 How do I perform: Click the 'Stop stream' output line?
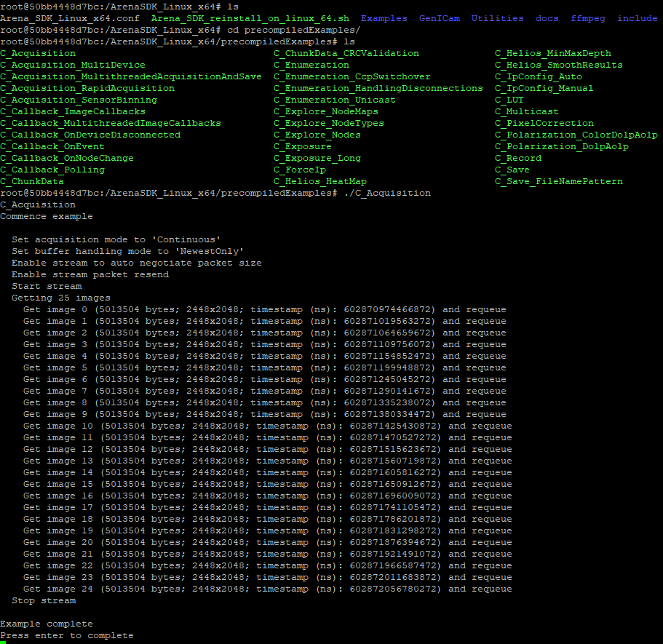[x=44, y=600]
